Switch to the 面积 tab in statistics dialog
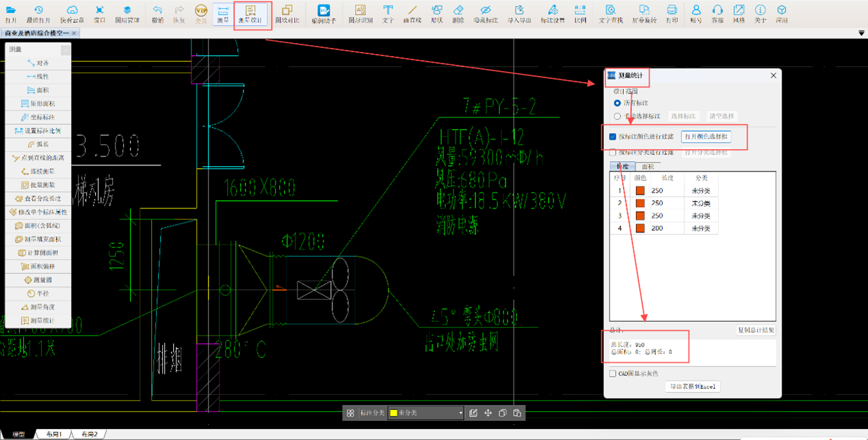The height and width of the screenshot is (440, 868). click(x=648, y=167)
